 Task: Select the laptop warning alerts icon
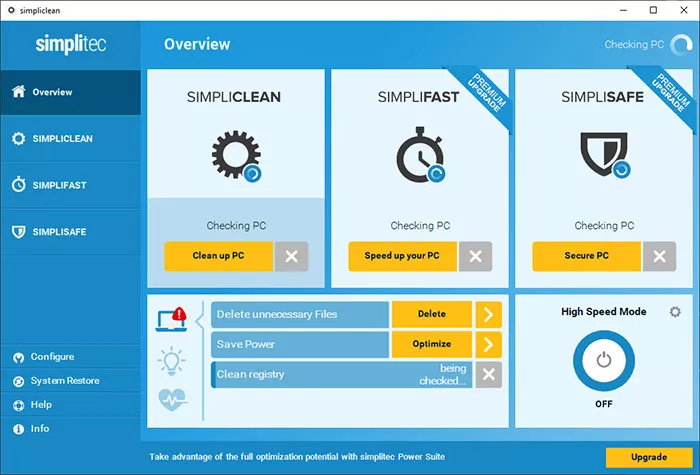[x=171, y=319]
